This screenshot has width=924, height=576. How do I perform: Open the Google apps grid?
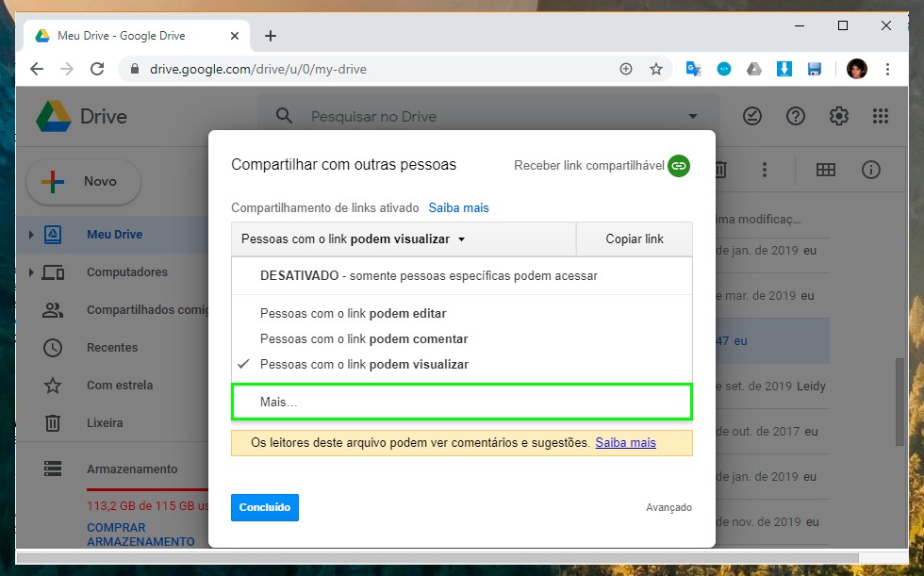coord(881,116)
